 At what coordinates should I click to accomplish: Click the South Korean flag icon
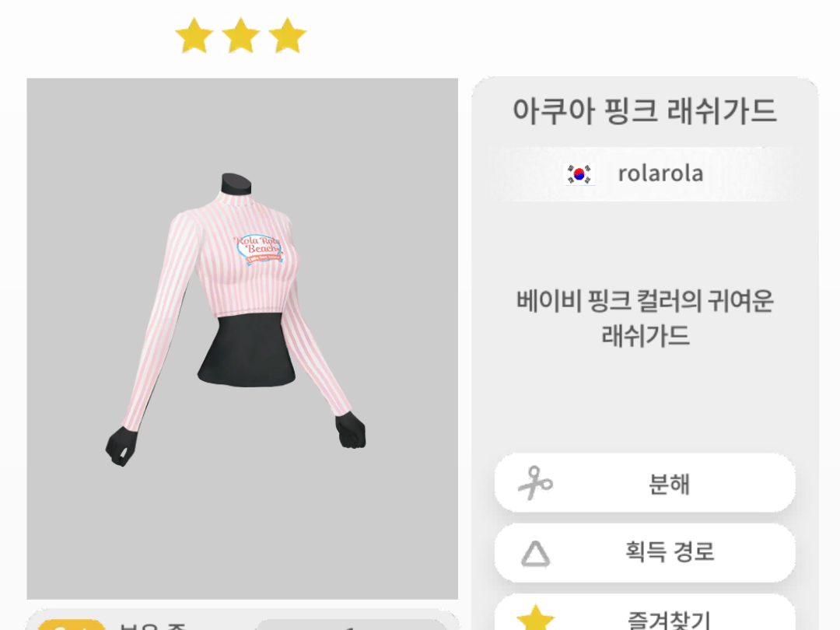coord(579,174)
